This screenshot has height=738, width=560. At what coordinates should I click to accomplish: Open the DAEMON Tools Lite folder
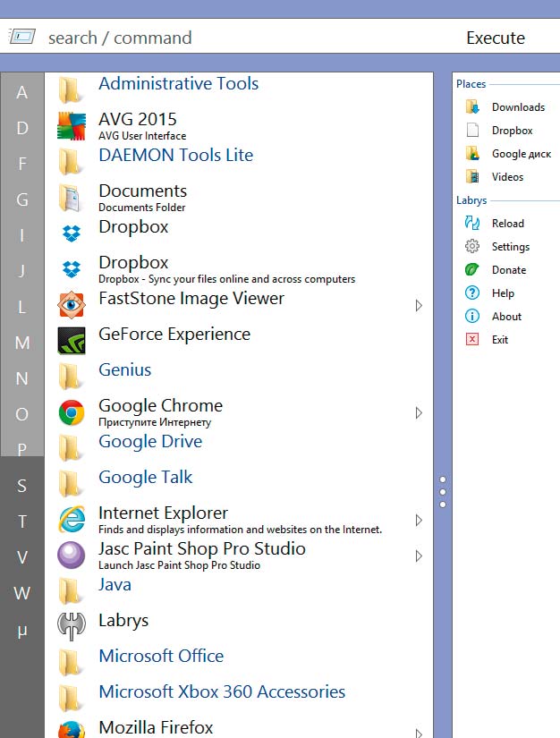pyautogui.click(x=175, y=155)
